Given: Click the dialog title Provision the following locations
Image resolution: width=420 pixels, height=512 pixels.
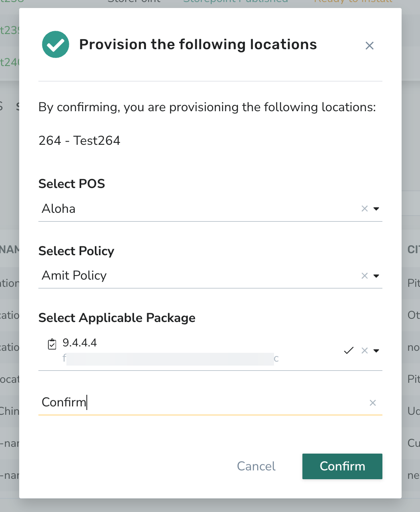Looking at the screenshot, I should (198, 44).
